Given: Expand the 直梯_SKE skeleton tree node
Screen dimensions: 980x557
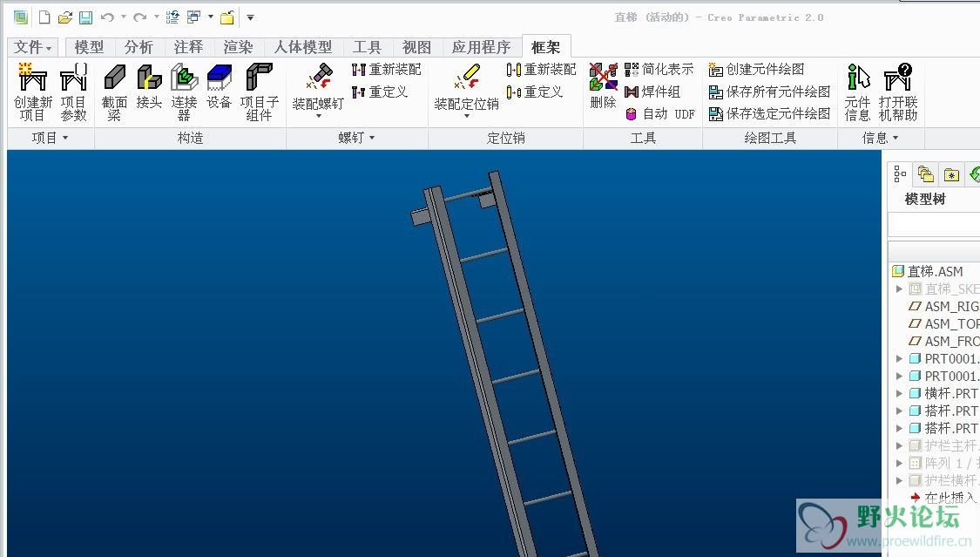Looking at the screenshot, I should (899, 289).
